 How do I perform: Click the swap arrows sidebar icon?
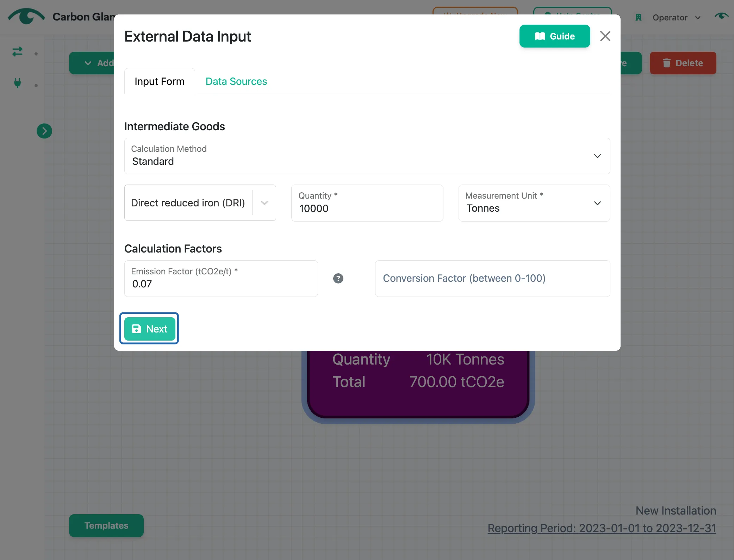(17, 52)
